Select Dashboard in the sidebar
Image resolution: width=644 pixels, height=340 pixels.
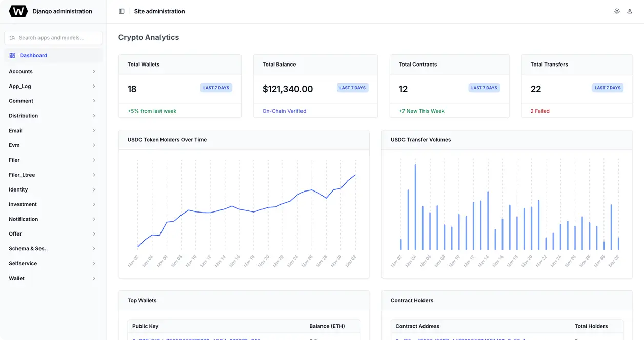pyautogui.click(x=53, y=55)
